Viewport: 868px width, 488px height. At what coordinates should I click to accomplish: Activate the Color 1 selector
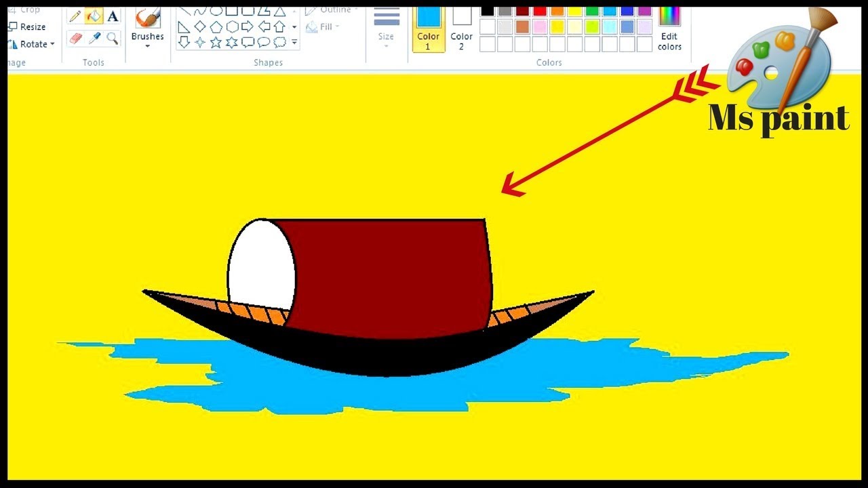tap(428, 28)
